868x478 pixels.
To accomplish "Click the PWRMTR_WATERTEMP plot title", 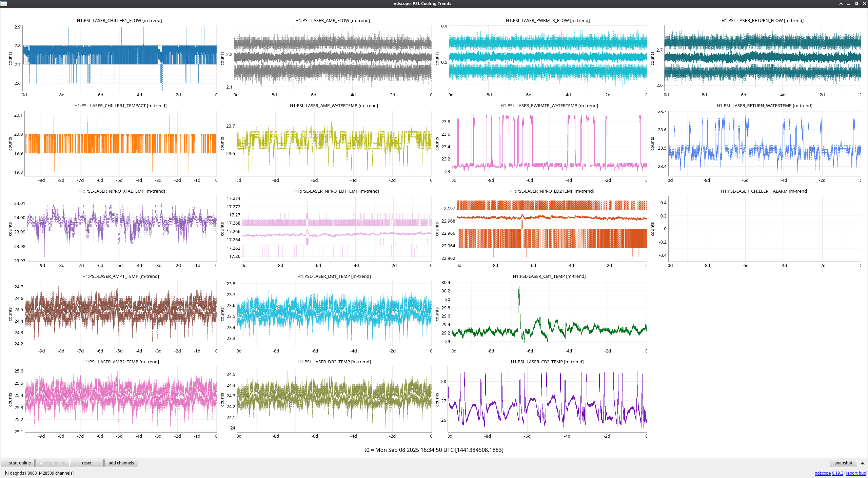I will tap(549, 106).
